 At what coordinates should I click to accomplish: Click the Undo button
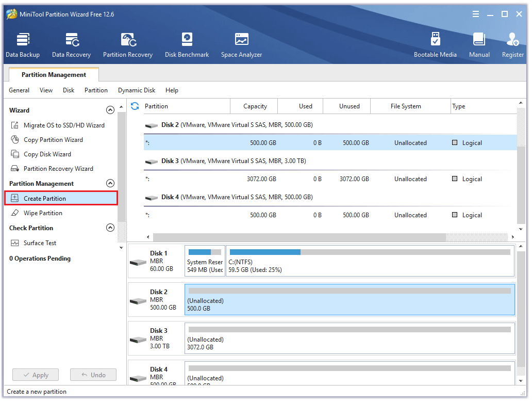point(93,374)
